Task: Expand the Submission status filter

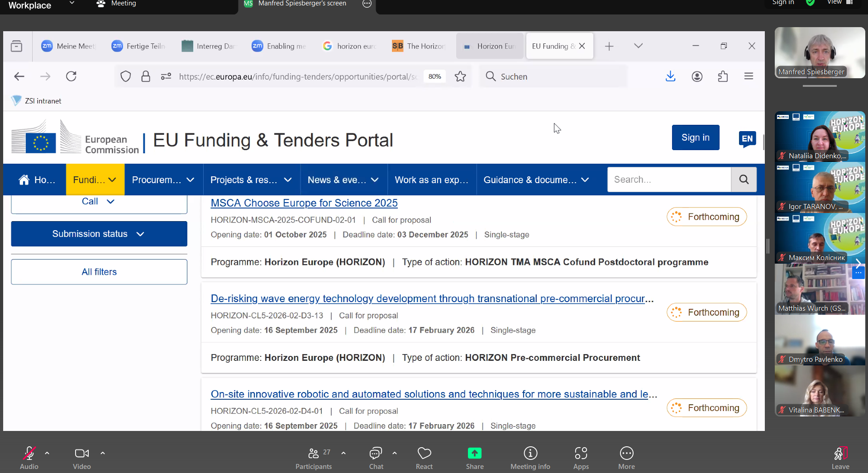Action: point(99,234)
